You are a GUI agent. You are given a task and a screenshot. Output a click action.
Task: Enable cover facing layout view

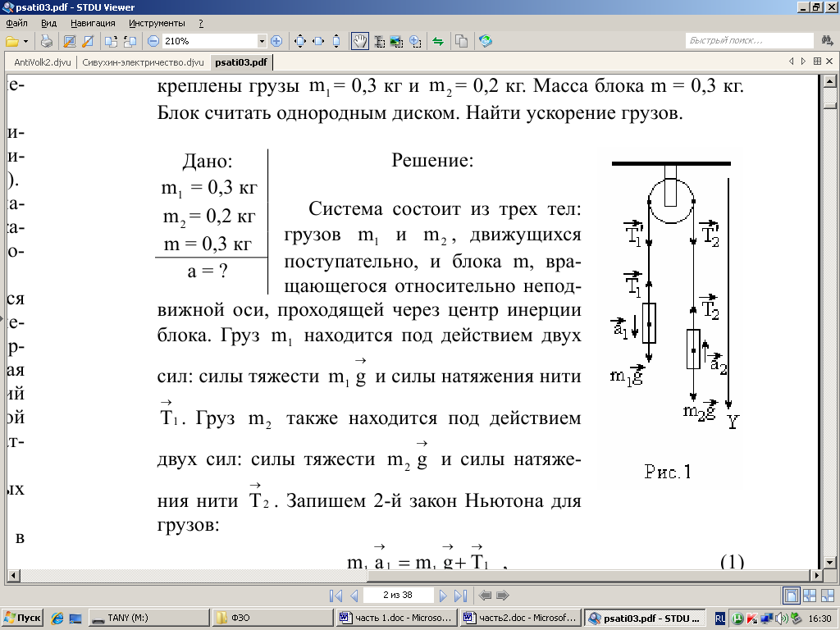[827, 596]
